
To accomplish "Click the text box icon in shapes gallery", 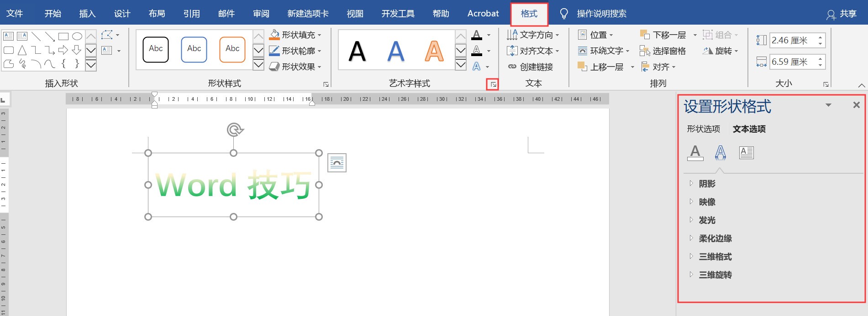I will (8, 36).
